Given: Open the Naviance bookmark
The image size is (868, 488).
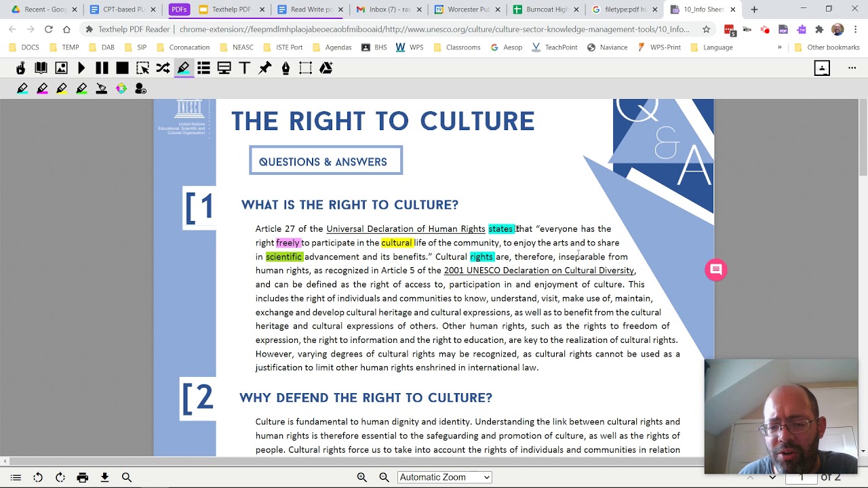Looking at the screenshot, I should (x=607, y=47).
